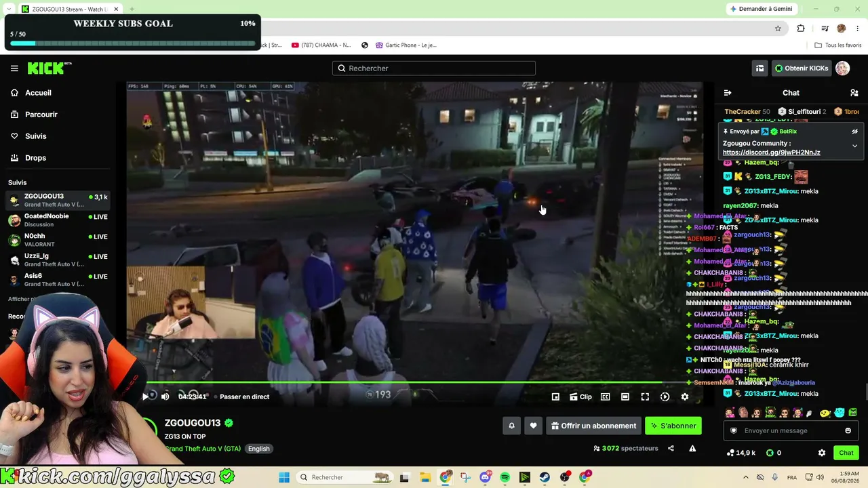The image size is (868, 488).
Task: Seek on the video progress bar
Action: click(x=415, y=383)
